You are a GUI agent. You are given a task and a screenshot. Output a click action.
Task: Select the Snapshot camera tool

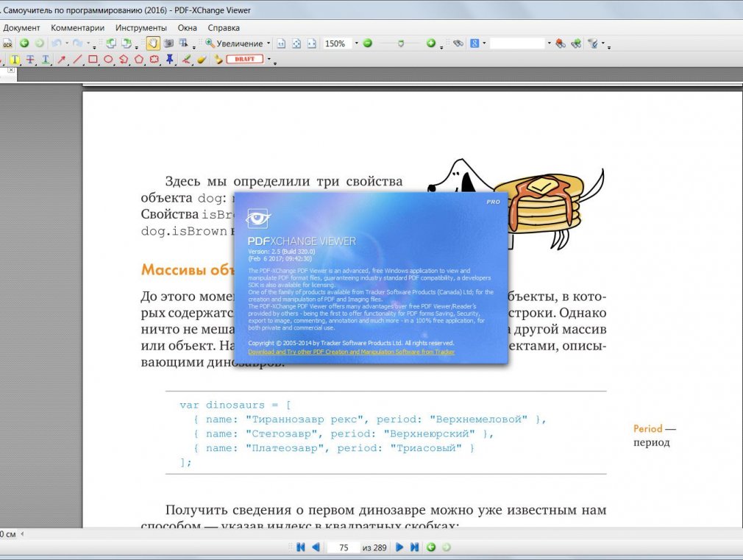[168, 43]
